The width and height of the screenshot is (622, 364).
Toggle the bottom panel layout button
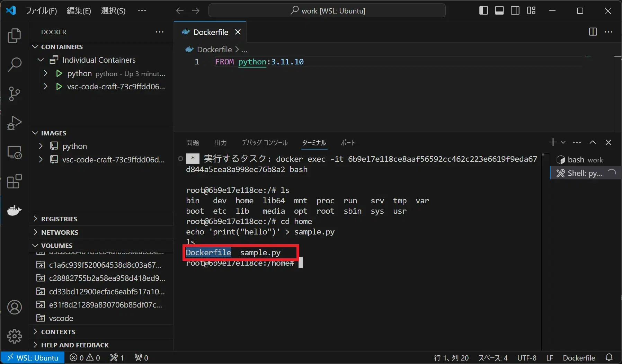(x=499, y=11)
